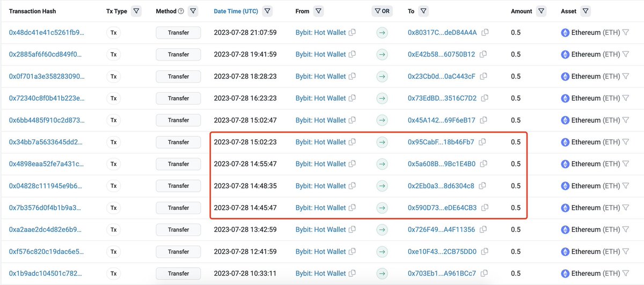The width and height of the screenshot is (644, 285).
Task: Copy Bybit Hot Wallet address in 19:41:59 row
Action: (x=353, y=54)
